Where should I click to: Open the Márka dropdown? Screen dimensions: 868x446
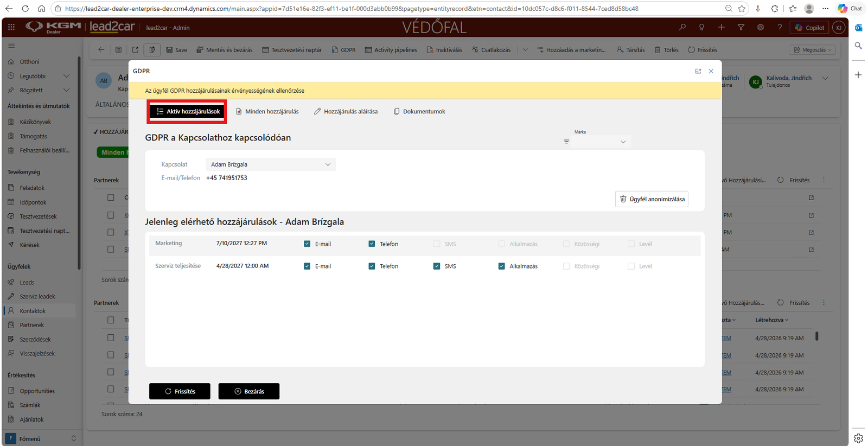pyautogui.click(x=601, y=142)
